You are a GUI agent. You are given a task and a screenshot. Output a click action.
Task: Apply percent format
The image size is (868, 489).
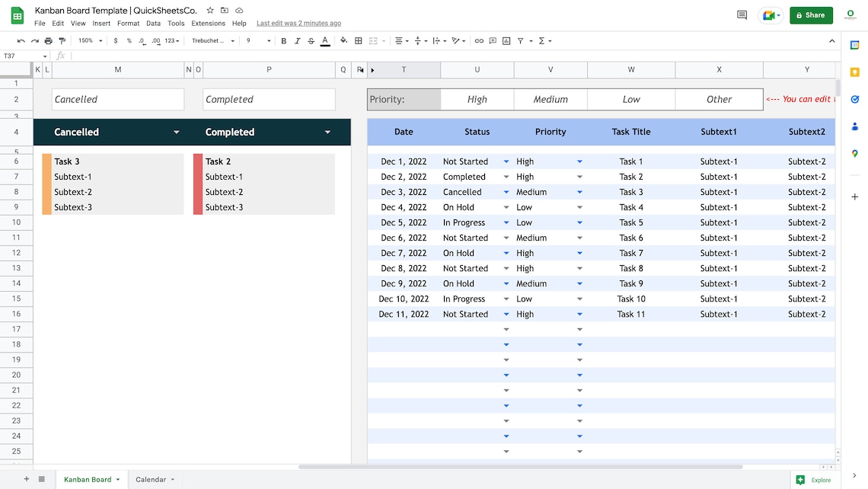129,41
